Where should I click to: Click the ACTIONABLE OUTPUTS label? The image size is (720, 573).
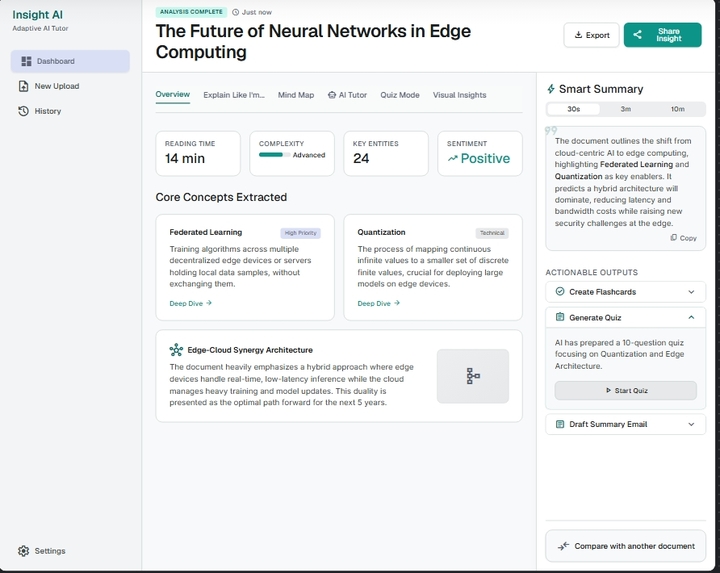[591, 272]
